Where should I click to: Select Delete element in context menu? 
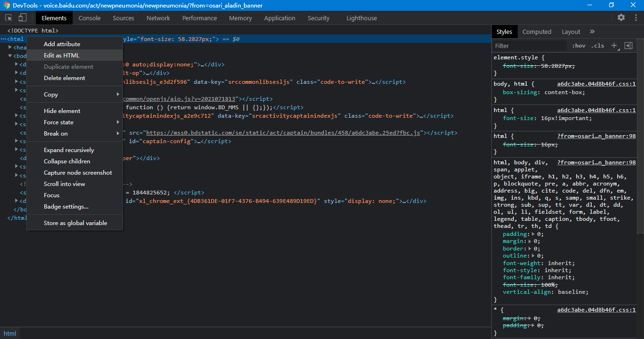coord(74,78)
